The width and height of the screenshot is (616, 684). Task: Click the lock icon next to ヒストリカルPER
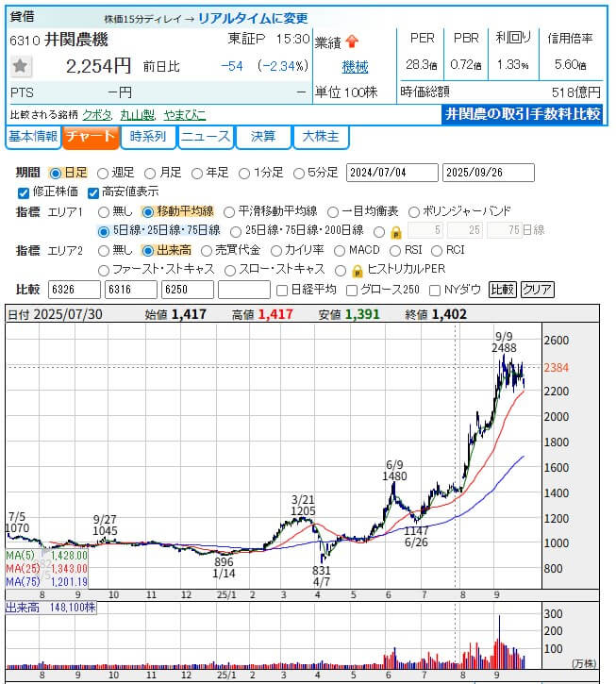coord(356,270)
